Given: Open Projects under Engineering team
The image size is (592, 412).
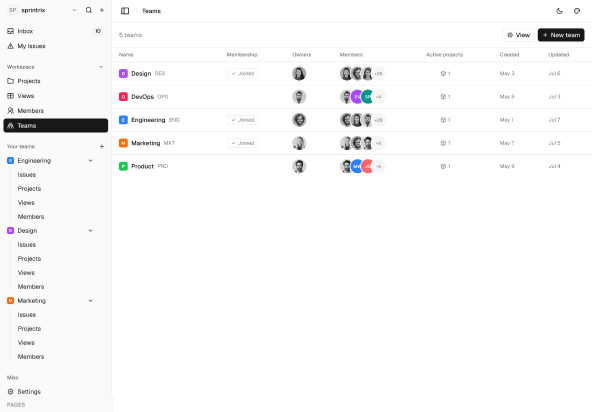Looking at the screenshot, I should (x=29, y=188).
